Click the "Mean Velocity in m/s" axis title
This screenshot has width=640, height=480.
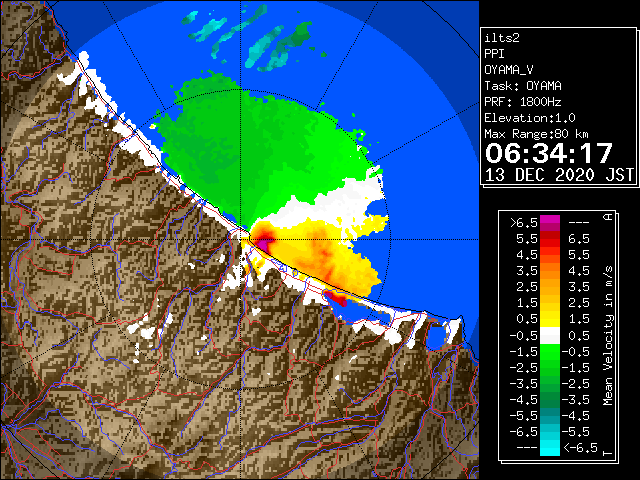[x=608, y=336]
